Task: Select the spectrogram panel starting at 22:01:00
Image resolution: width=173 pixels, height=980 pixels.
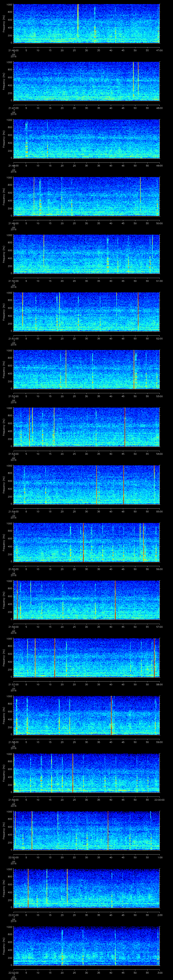Action: point(87,888)
